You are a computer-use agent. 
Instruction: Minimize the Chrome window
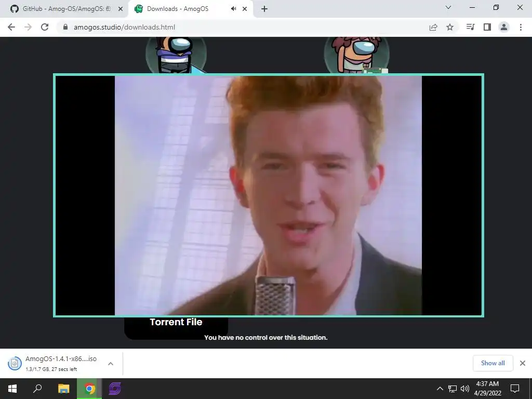pyautogui.click(x=472, y=7)
